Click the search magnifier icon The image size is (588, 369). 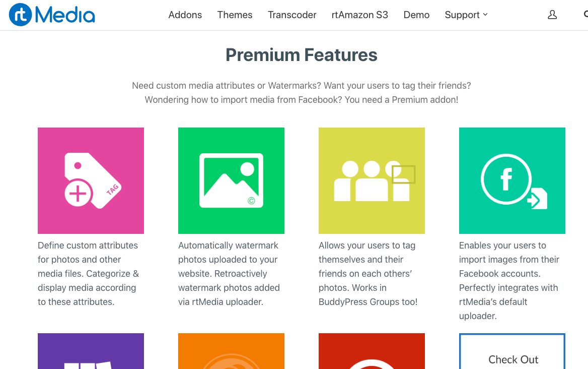pyautogui.click(x=585, y=15)
